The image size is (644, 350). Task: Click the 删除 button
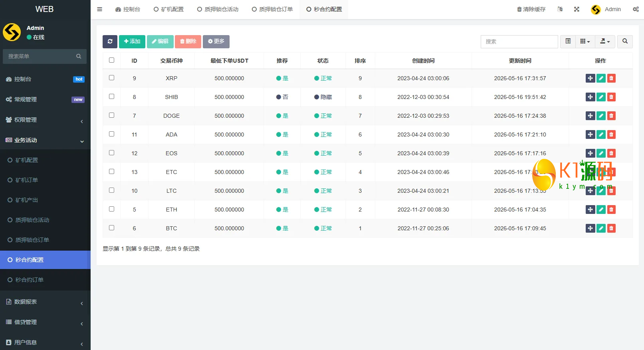[188, 42]
